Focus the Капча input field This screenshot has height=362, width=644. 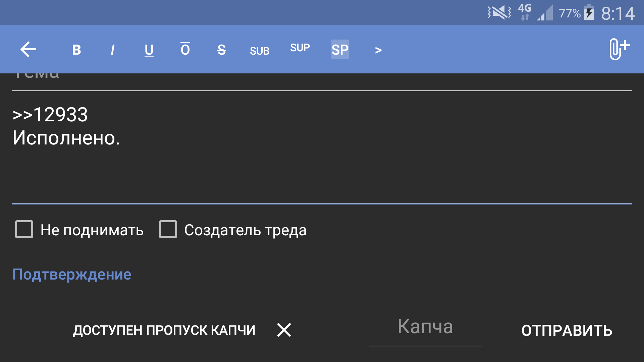coord(425,327)
